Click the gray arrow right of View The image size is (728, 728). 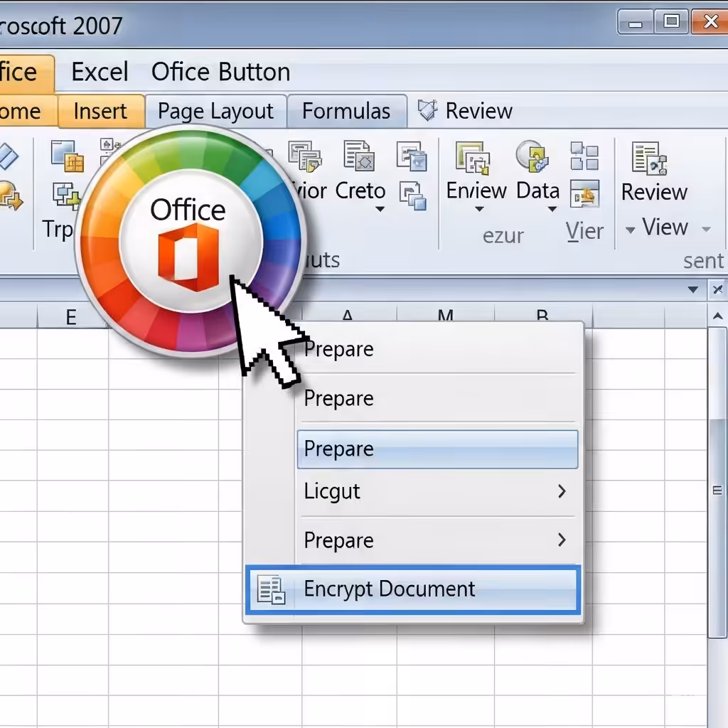coord(706,229)
